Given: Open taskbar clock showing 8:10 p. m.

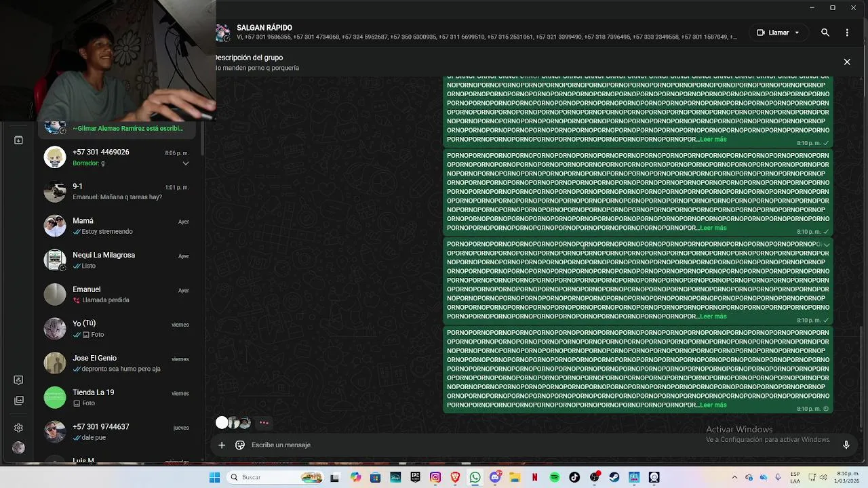Looking at the screenshot, I should [x=848, y=477].
